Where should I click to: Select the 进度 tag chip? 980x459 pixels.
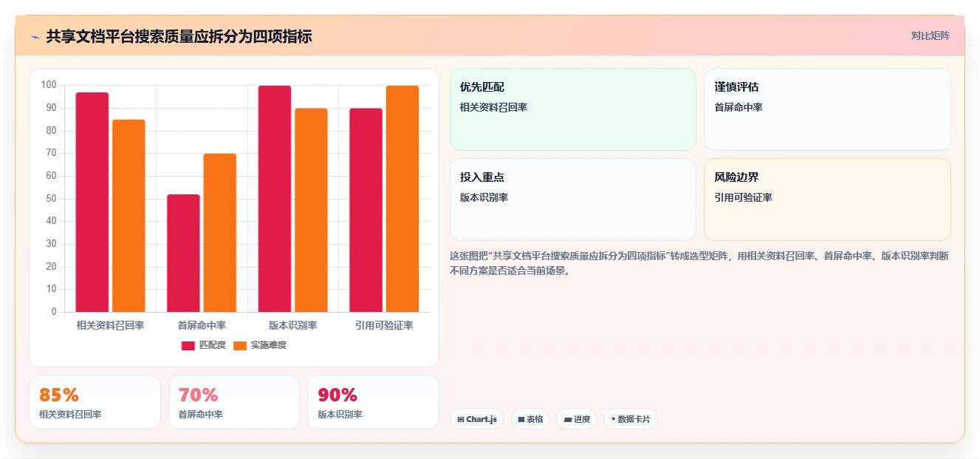coord(577,419)
